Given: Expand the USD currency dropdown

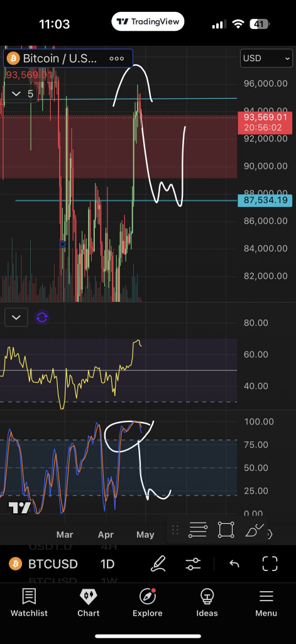Looking at the screenshot, I should coord(266,58).
